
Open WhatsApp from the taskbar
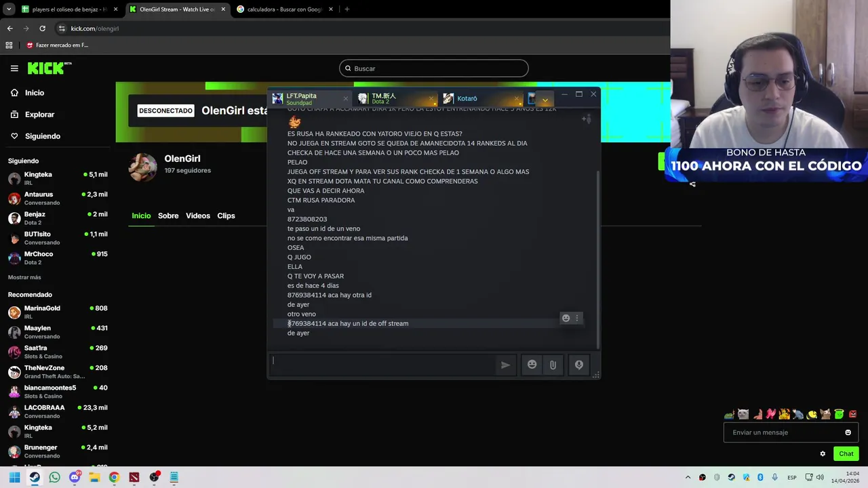click(54, 477)
